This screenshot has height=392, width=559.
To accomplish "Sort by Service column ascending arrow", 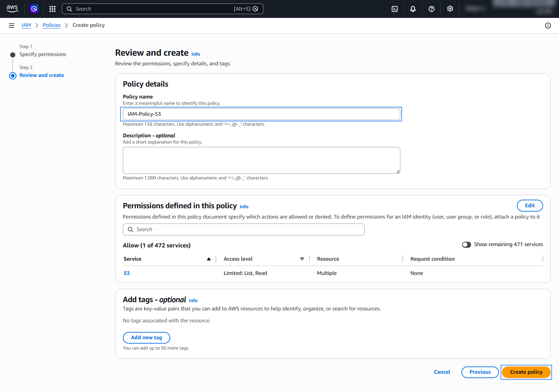I will tap(209, 259).
